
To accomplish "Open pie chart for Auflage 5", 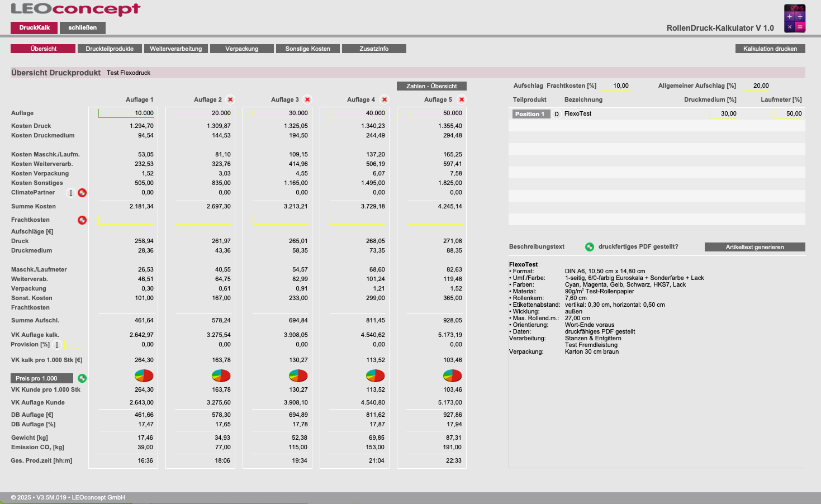I will coord(453,375).
